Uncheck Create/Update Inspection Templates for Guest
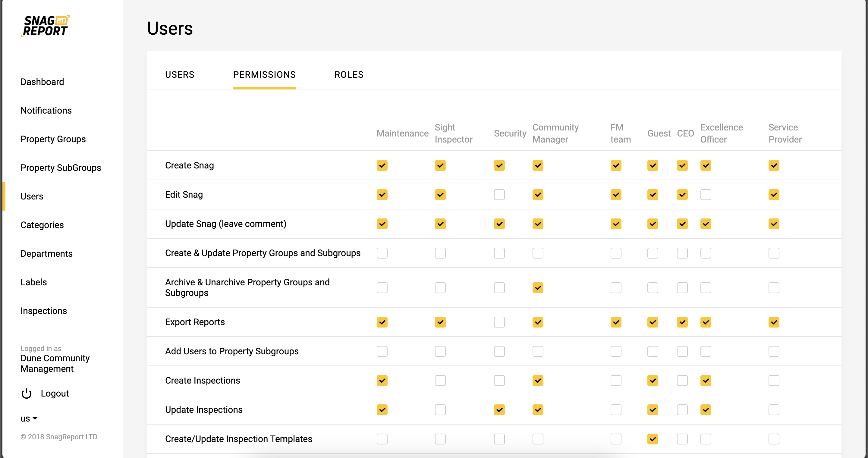The width and height of the screenshot is (868, 458). tap(652, 439)
